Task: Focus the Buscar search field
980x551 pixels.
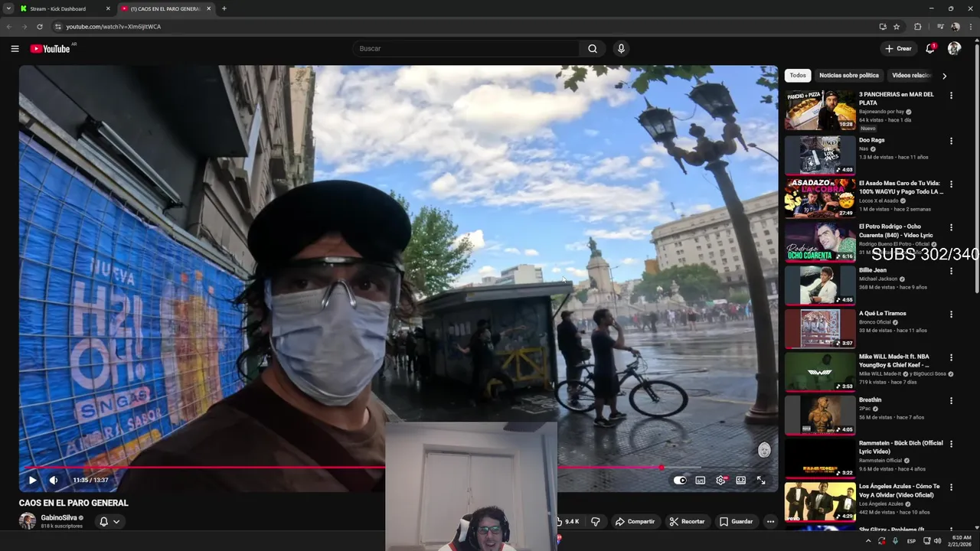Action: [x=466, y=48]
